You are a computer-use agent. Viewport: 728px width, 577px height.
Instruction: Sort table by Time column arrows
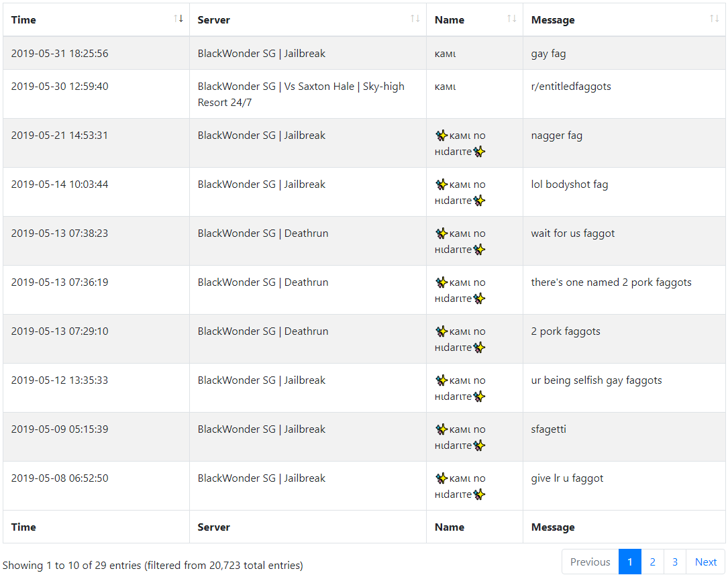point(178,19)
